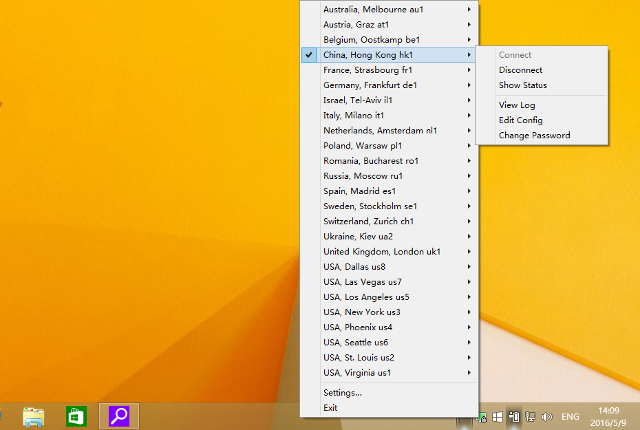Open View Log from the submenu

pos(517,105)
